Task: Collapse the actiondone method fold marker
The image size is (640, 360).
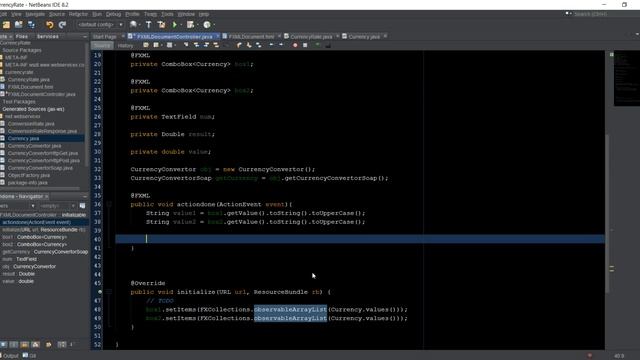Action: [109, 204]
